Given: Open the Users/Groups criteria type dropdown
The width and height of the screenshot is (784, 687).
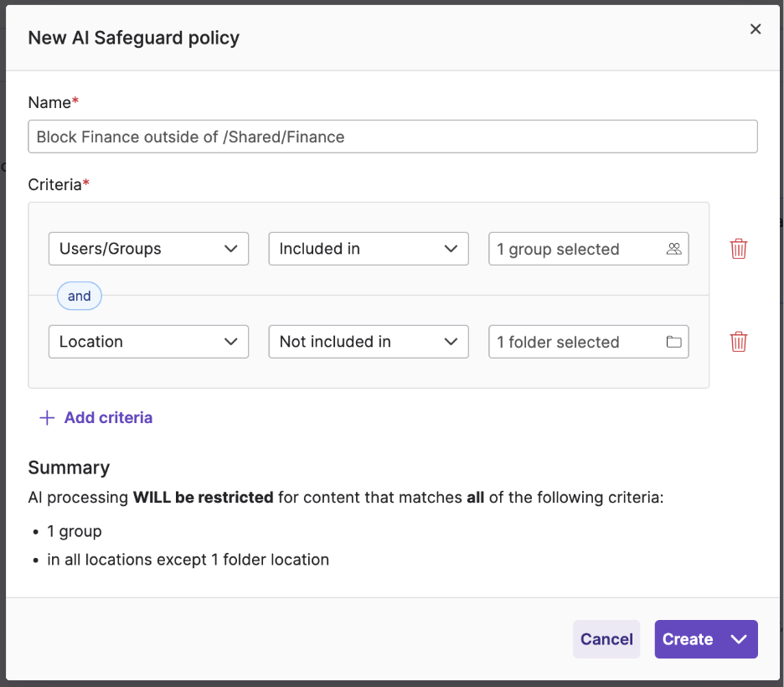Looking at the screenshot, I should [x=148, y=249].
